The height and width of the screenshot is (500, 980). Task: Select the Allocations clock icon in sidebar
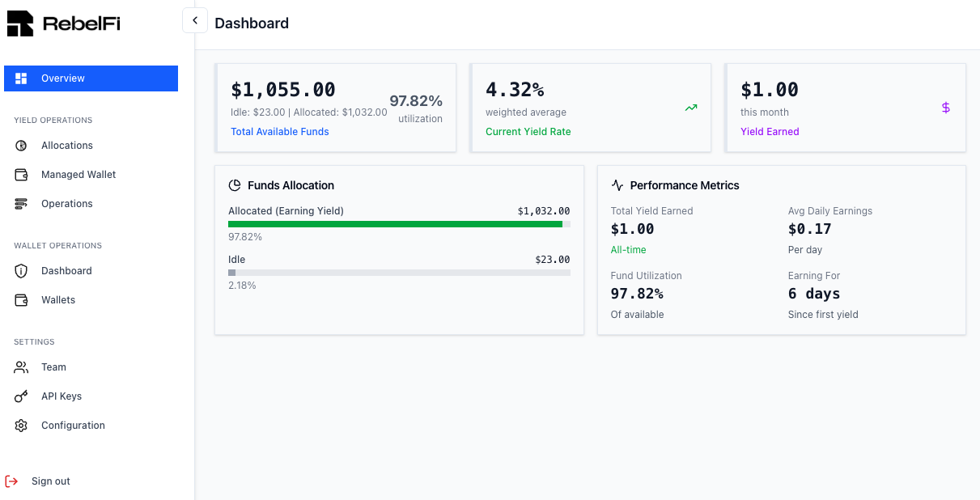21,145
